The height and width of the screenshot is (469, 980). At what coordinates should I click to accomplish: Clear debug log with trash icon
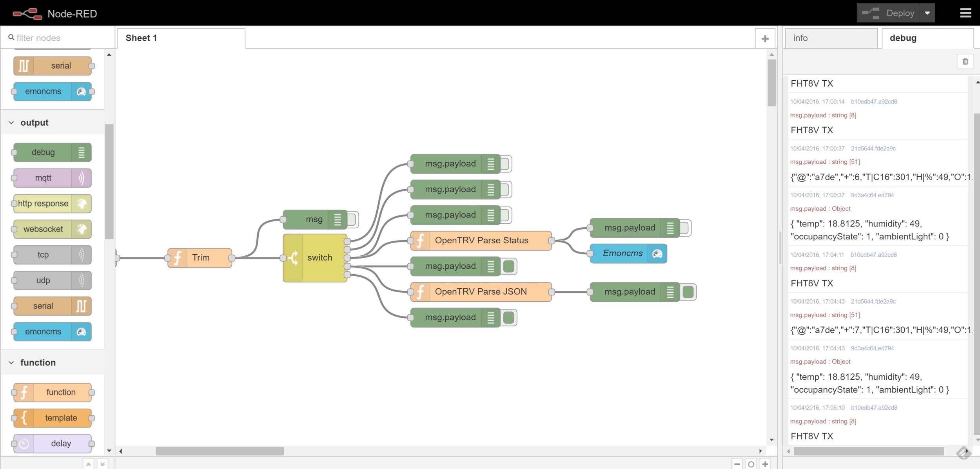[x=965, y=62]
